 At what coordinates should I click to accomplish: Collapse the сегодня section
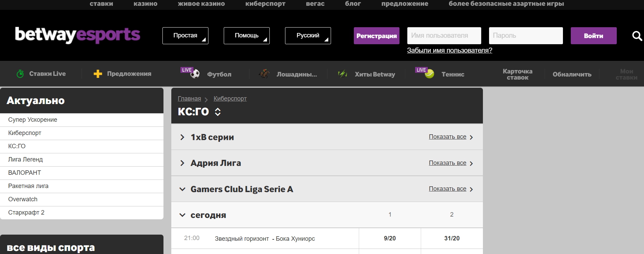pos(182,215)
